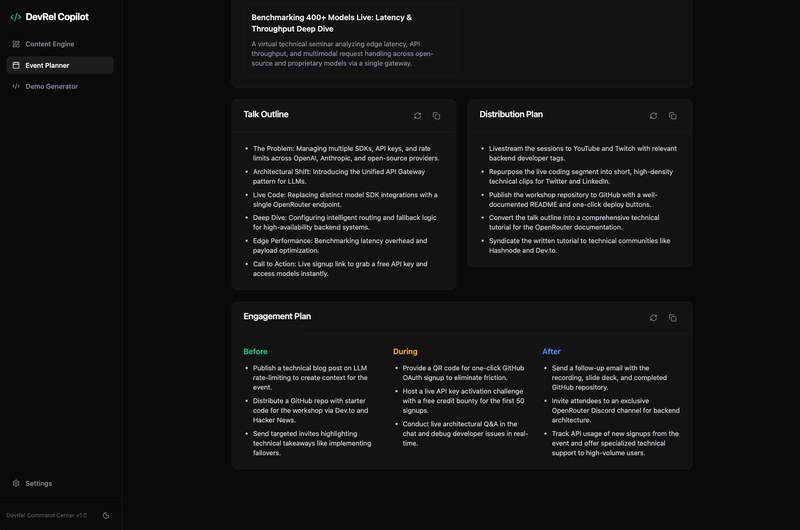800x530 pixels.
Task: Click the Settings gear icon
Action: (x=16, y=483)
